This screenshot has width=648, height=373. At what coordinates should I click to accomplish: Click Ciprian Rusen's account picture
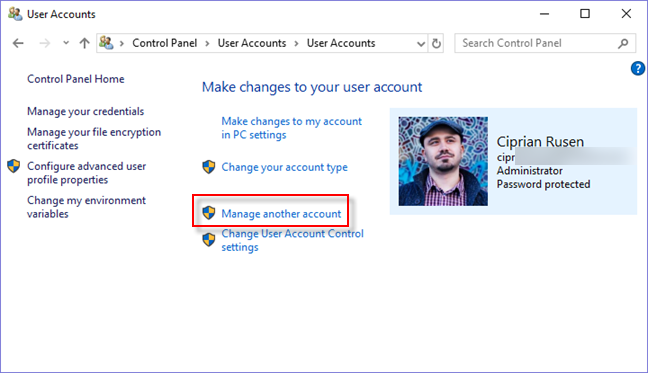(443, 161)
